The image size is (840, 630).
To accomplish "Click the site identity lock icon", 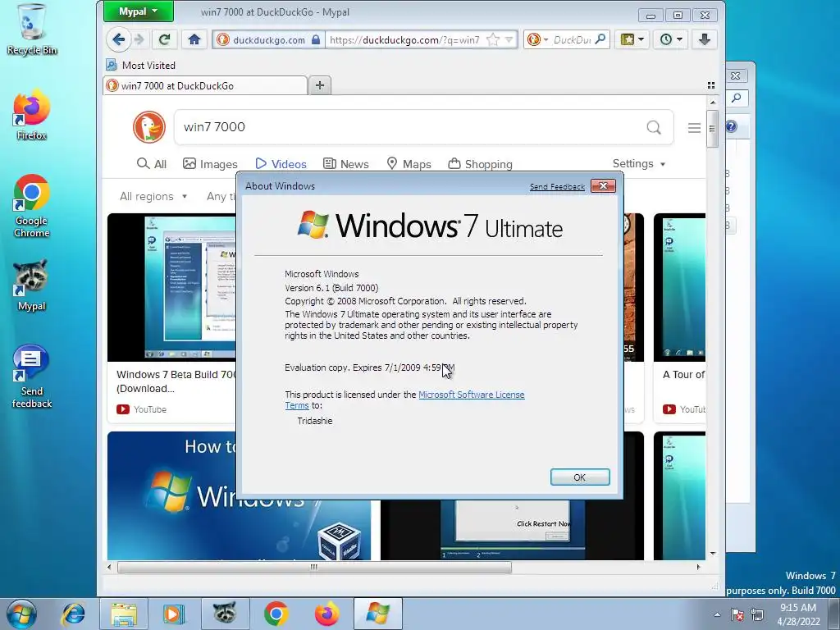I will pos(316,39).
